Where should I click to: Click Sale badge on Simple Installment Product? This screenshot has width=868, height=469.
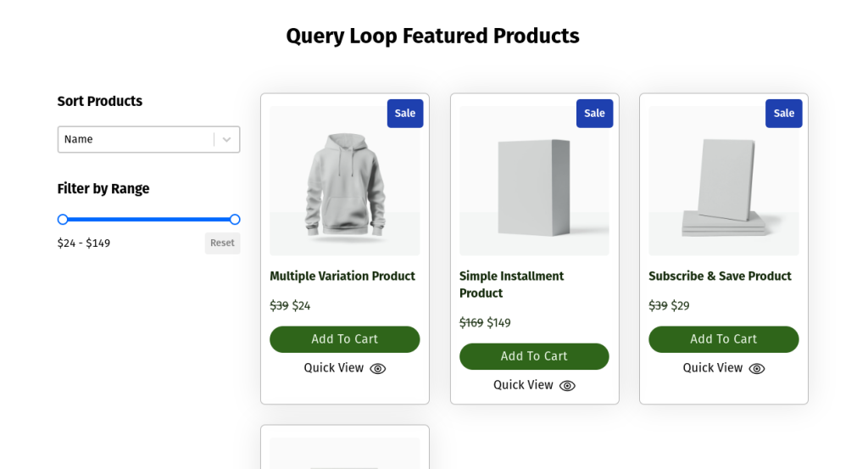coord(594,114)
